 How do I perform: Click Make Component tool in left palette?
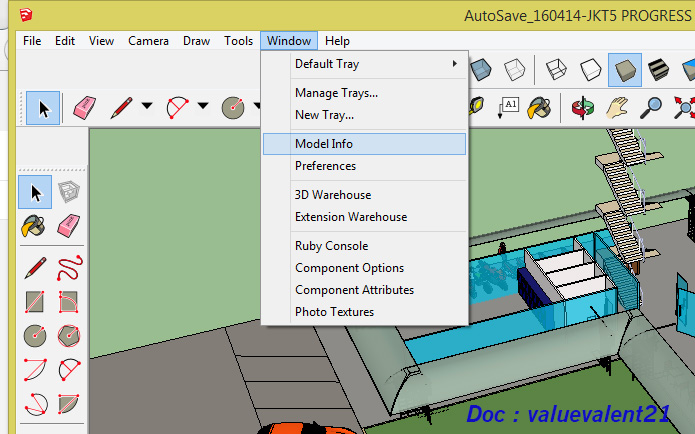click(69, 192)
